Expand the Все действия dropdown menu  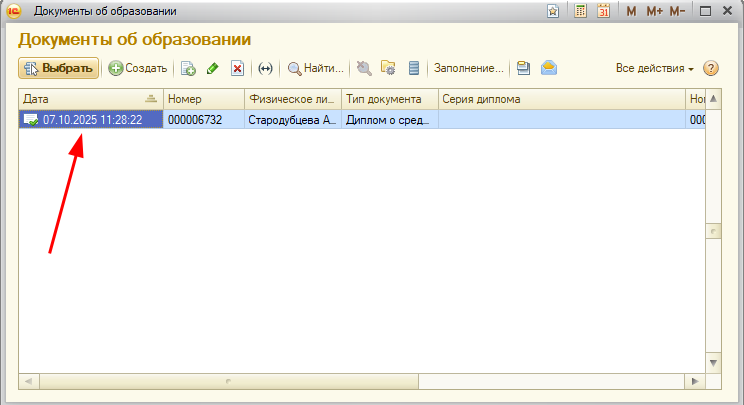coord(655,68)
